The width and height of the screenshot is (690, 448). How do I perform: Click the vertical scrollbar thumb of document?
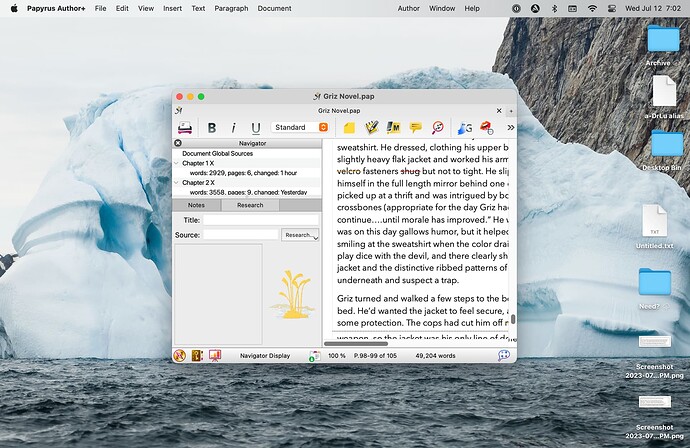coord(513,319)
